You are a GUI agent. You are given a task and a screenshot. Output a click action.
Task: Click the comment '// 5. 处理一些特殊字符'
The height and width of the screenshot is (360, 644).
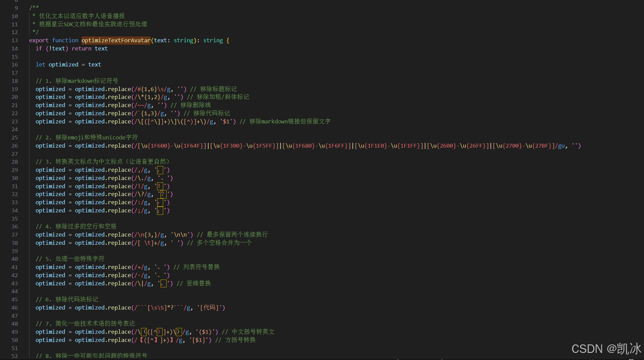(x=70, y=258)
